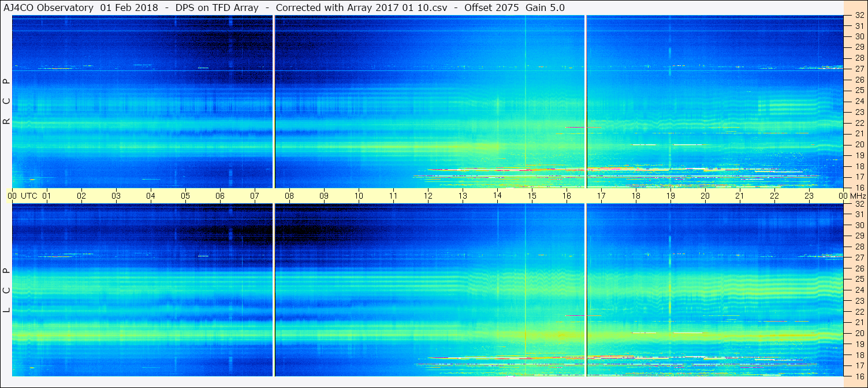This screenshot has height=388, width=868.
Task: Click 20 MHz label of LCP frequency scale
Action: click(859, 333)
